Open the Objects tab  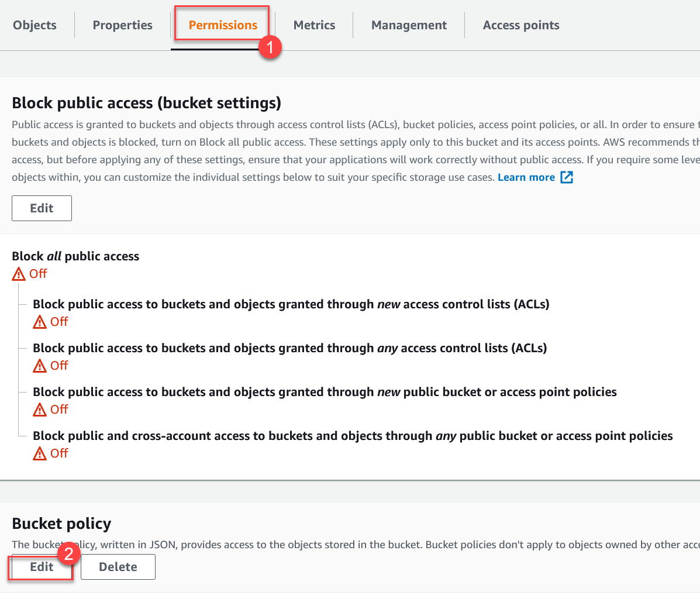coord(35,25)
